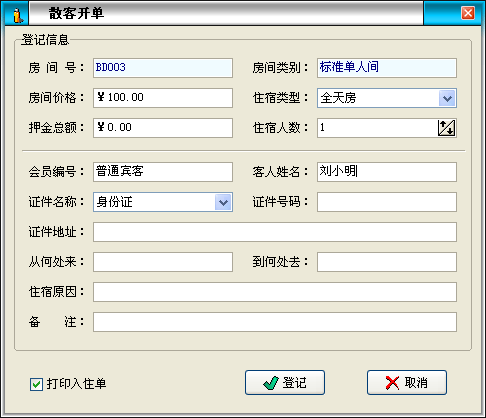This screenshot has width=486, height=418.
Task: Select the 到何处去 input box
Action: click(x=387, y=262)
